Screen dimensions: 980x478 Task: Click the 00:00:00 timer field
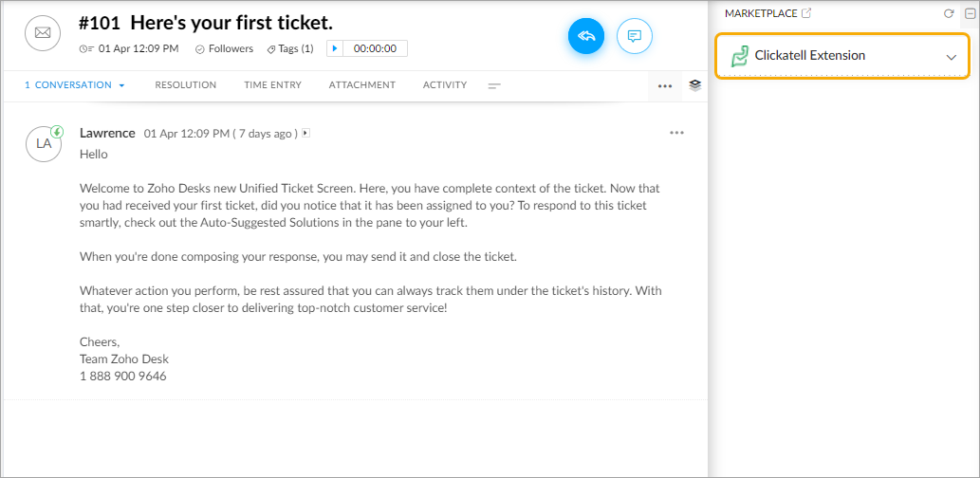click(x=375, y=48)
